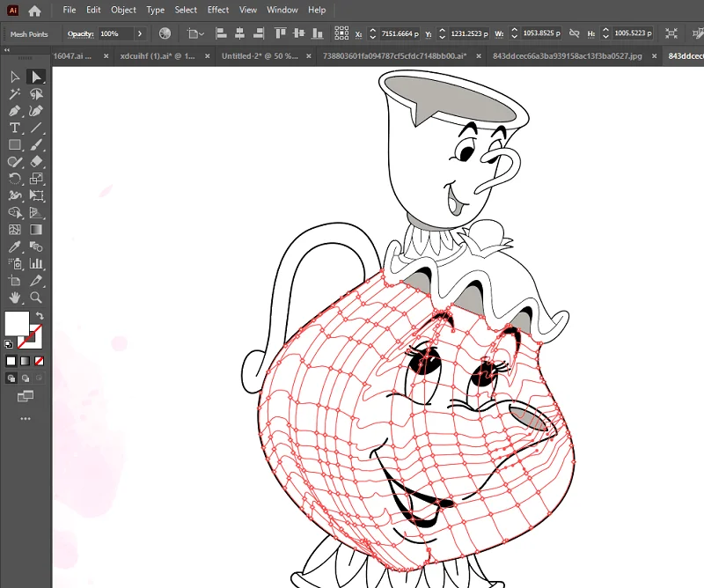Expand the Opacity arrow dropdown
Viewport: 704px width, 588px height.
(140, 33)
